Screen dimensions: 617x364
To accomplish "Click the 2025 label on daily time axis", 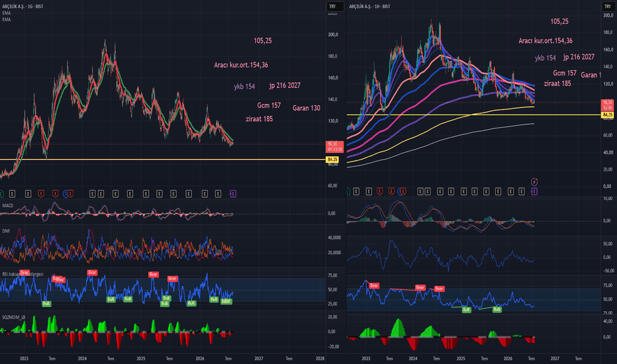I will pyautogui.click(x=141, y=359).
